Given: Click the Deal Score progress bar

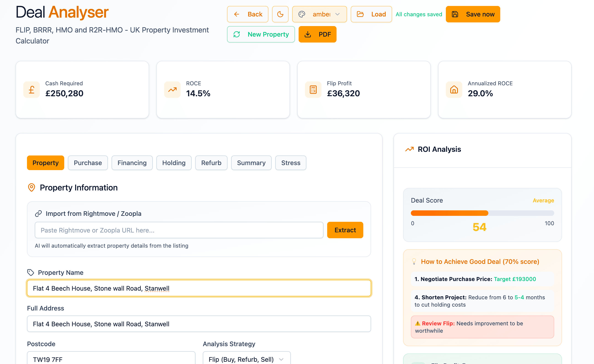Looking at the screenshot, I should (482, 213).
